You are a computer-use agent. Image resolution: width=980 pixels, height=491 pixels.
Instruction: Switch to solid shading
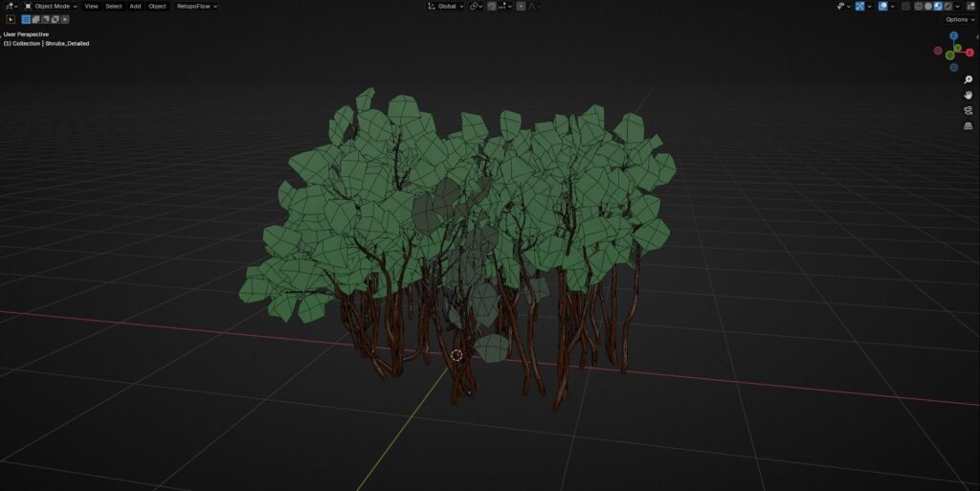pos(928,6)
